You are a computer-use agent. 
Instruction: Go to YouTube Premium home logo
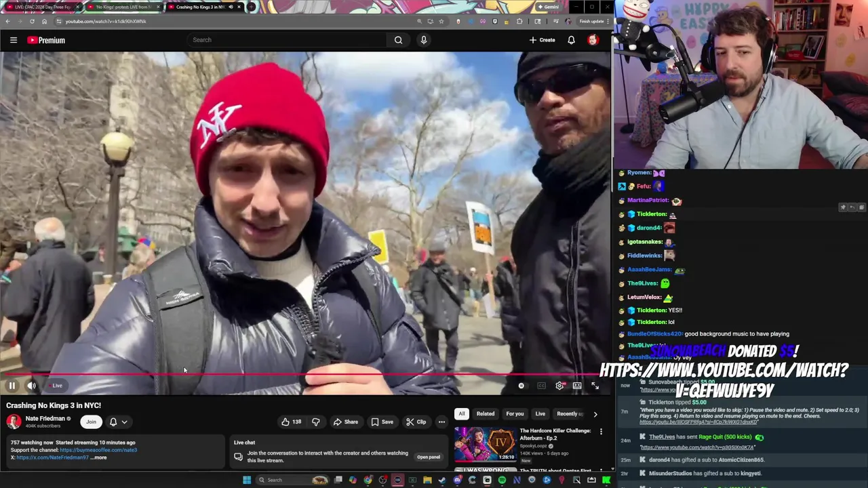(46, 40)
